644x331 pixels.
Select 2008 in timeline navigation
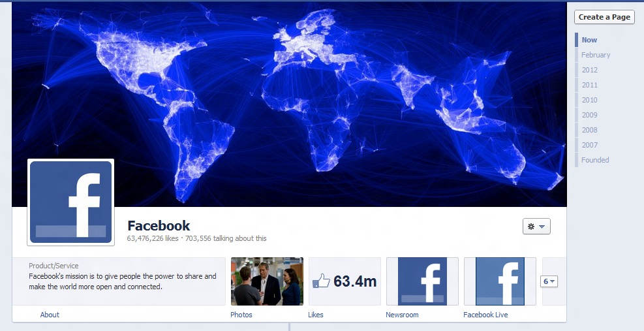coord(589,130)
